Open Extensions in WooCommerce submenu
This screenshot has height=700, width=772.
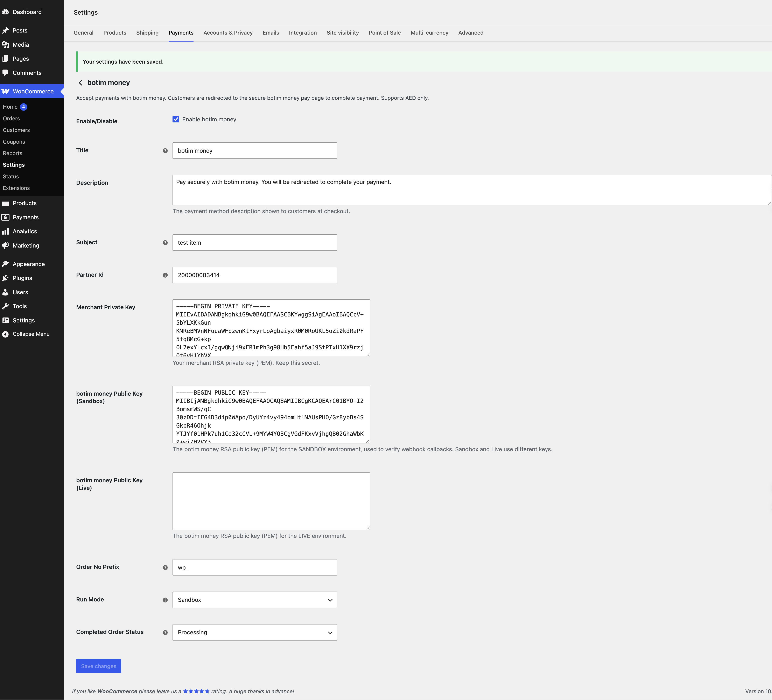click(x=16, y=188)
